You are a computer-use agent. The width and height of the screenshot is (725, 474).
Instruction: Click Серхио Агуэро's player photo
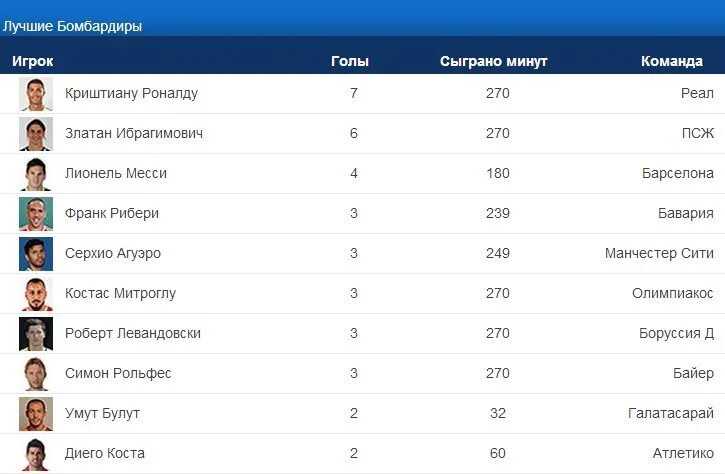tap(36, 254)
